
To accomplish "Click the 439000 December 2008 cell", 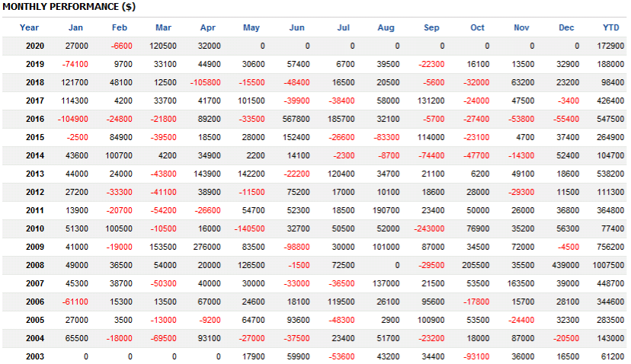I will 564,265.
